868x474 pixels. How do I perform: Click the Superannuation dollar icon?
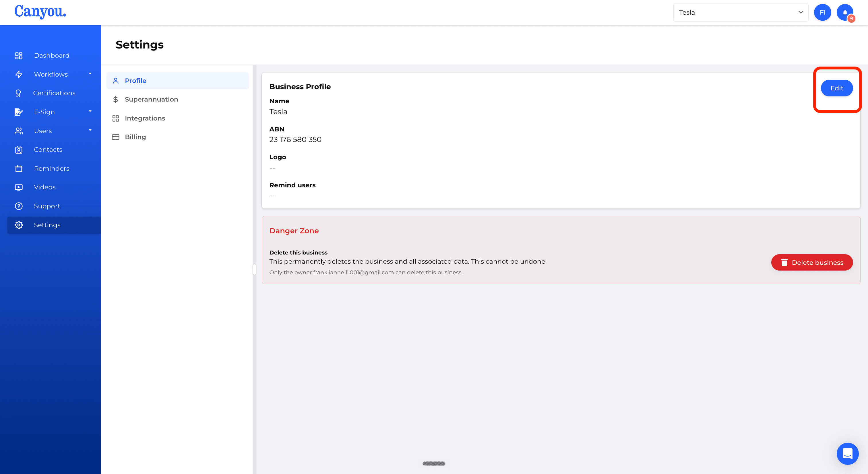(x=116, y=99)
